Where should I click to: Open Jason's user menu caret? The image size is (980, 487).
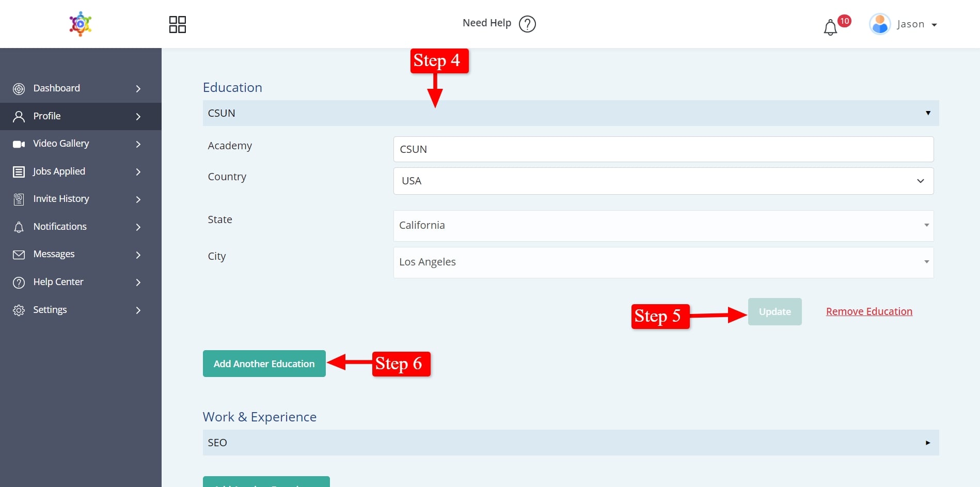click(934, 25)
